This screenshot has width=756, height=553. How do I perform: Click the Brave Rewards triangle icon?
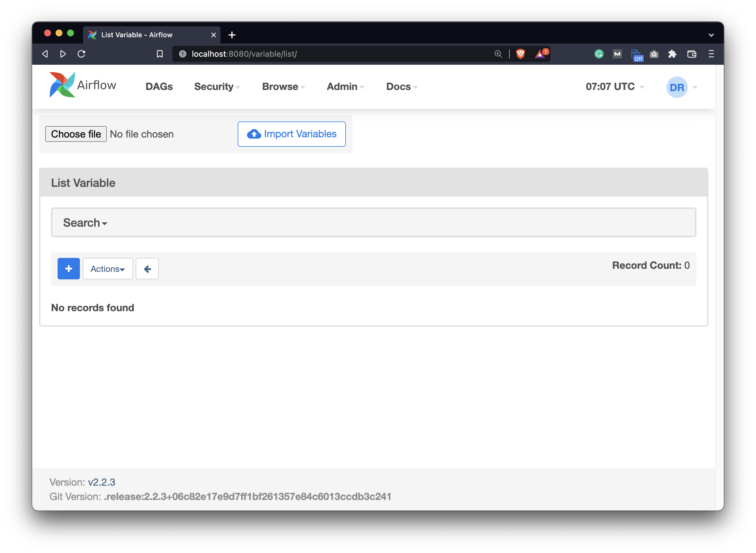pos(541,54)
